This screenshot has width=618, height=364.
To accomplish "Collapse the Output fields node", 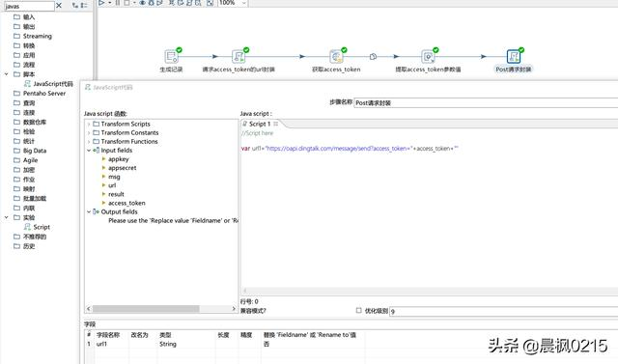I will click(x=89, y=211).
